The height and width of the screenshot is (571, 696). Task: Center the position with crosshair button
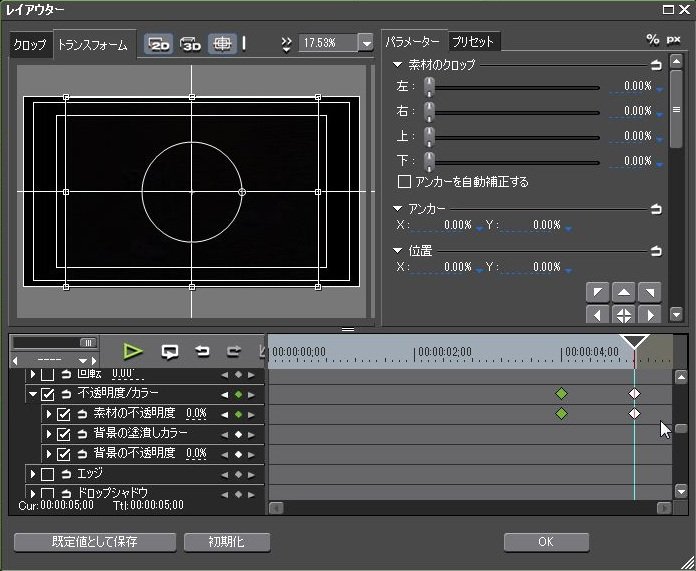(624, 314)
